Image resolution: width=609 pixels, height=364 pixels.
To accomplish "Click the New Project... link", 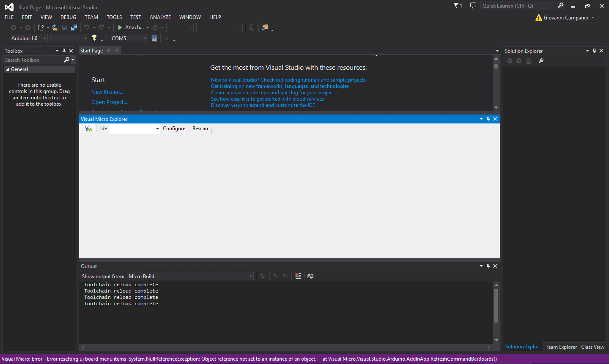I will 108,92.
